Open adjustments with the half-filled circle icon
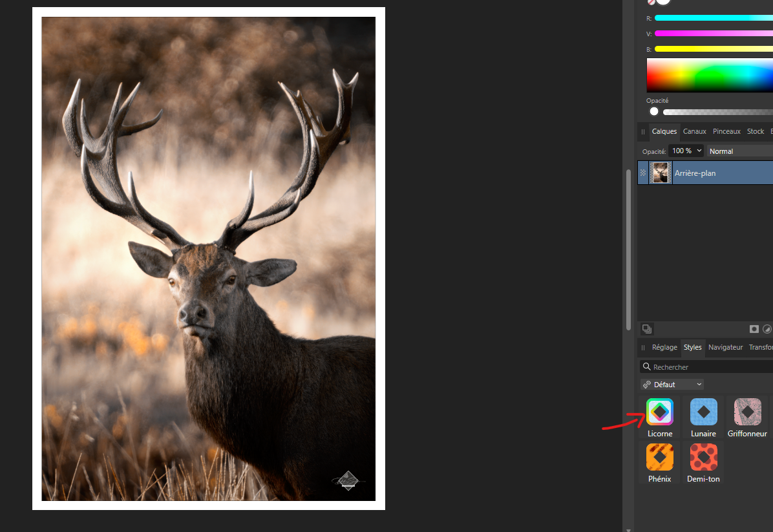The image size is (773, 532). 767,329
